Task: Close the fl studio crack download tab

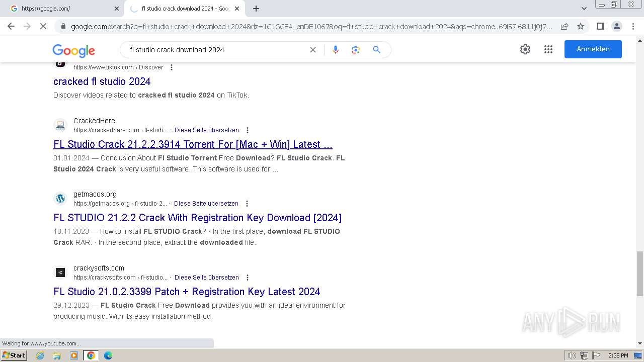Action: tap(237, 9)
